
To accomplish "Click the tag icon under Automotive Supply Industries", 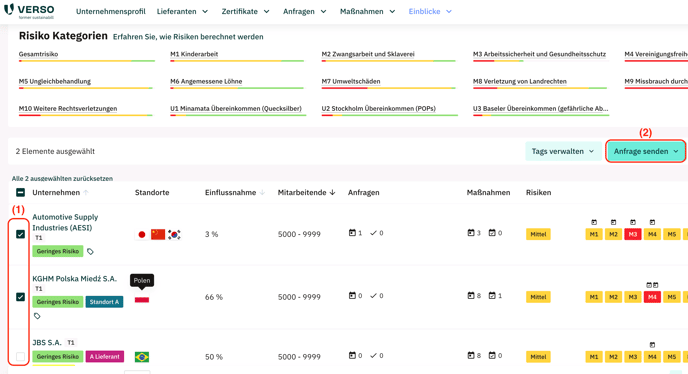I will 90,252.
